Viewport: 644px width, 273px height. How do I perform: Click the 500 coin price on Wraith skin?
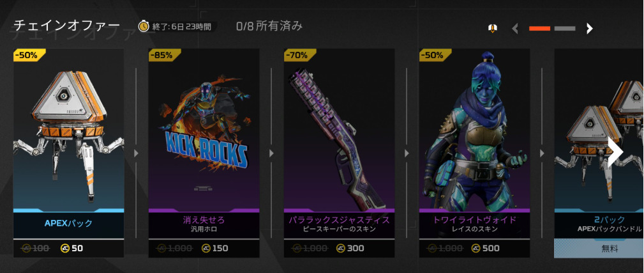coord(486,248)
